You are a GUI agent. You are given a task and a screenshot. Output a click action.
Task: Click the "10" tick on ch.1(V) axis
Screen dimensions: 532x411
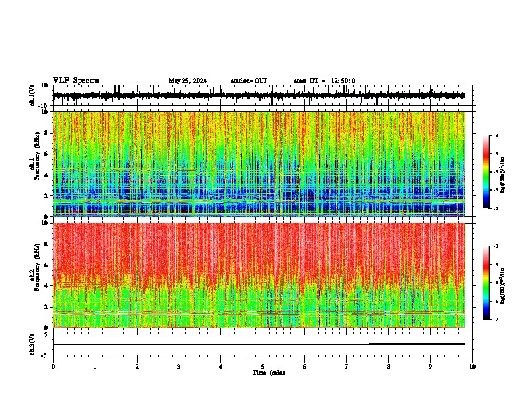click(45, 85)
